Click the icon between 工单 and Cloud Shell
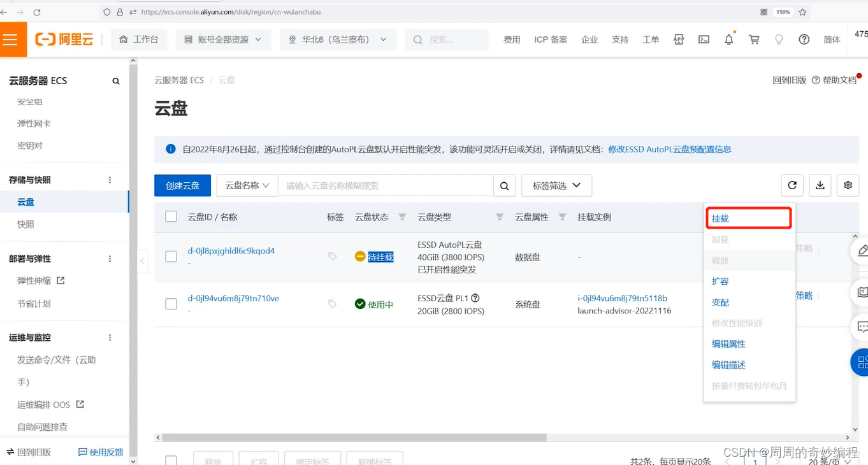 pyautogui.click(x=679, y=39)
